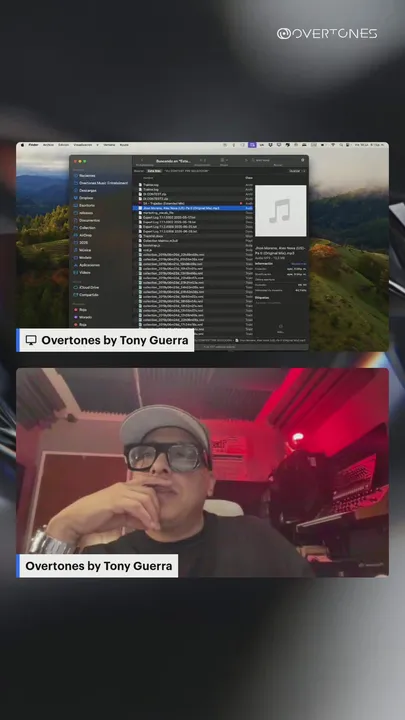Click Mostrar más link in Información section
Viewport: 405px width, 720px height.
pyautogui.click(x=299, y=264)
